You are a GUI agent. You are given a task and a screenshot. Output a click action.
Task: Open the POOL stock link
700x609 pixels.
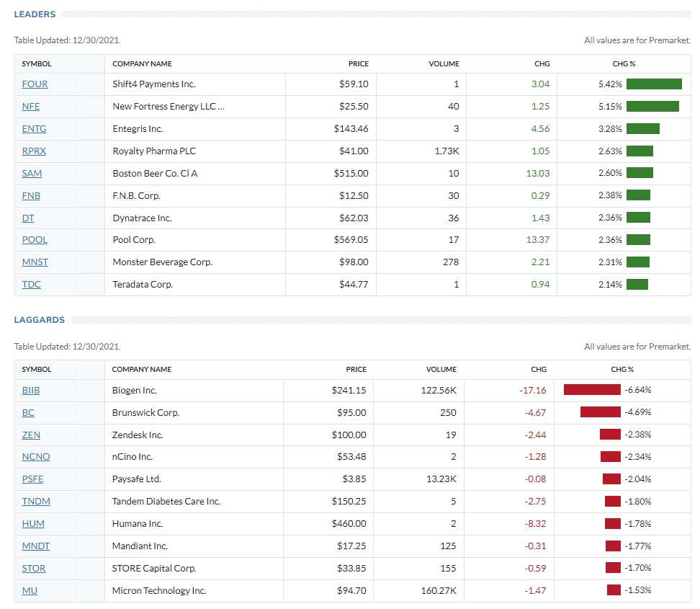click(x=35, y=240)
